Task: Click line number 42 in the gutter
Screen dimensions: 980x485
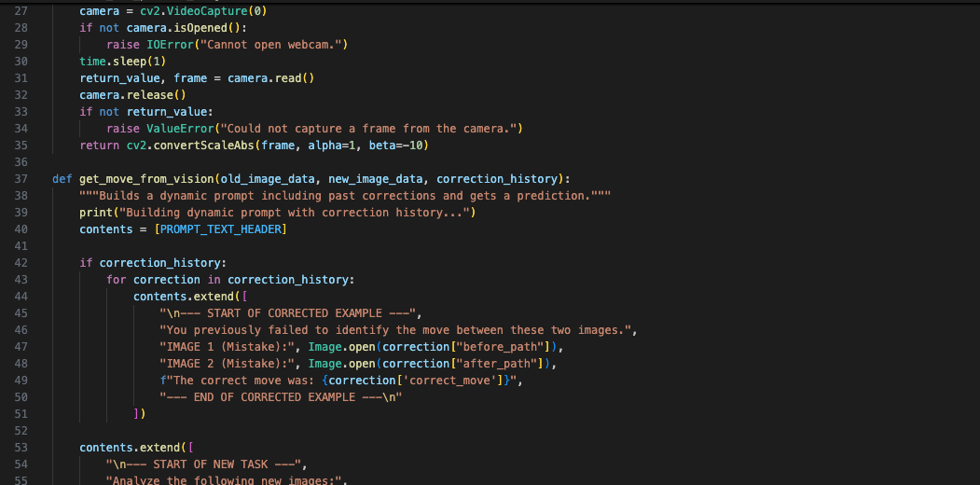Action: point(21,262)
